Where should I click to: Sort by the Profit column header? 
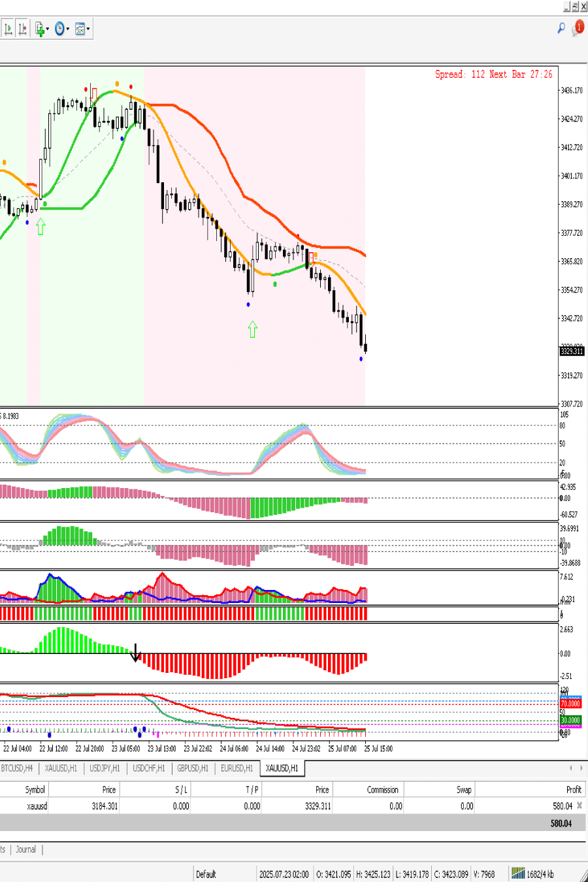[x=573, y=790]
